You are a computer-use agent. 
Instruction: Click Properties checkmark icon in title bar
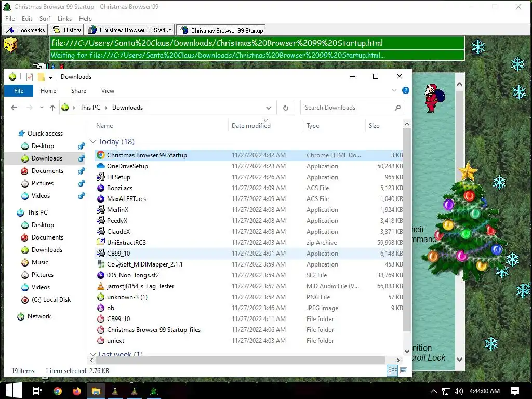(30, 77)
